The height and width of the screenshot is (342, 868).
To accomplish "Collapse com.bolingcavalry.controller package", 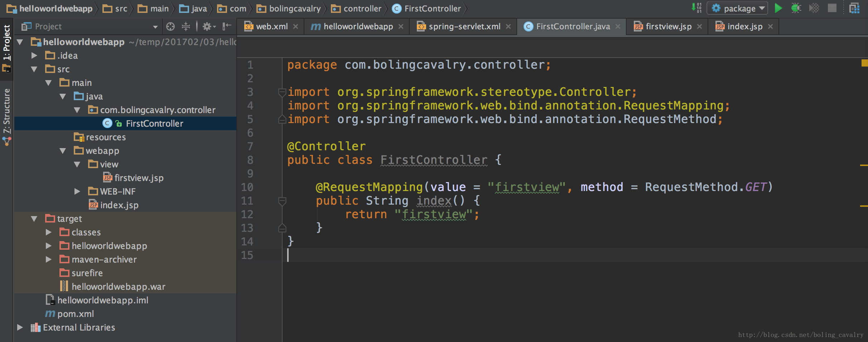I will pos(77,110).
